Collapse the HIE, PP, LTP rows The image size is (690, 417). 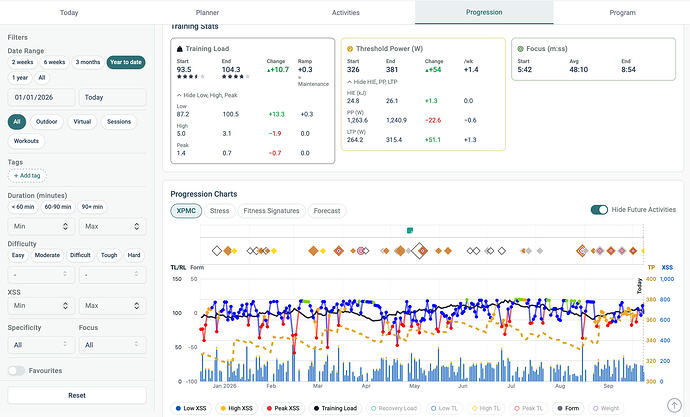click(x=372, y=82)
